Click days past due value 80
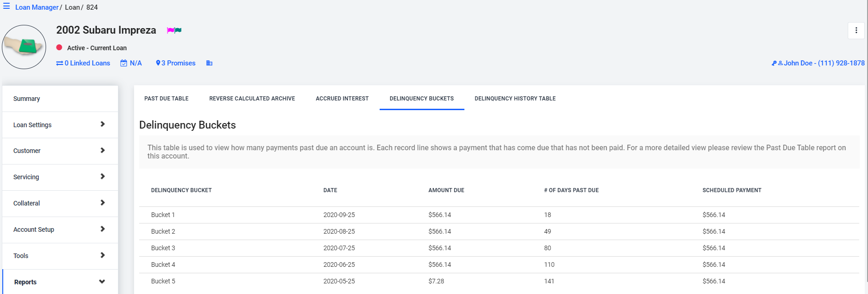This screenshot has width=868, height=294. [547, 248]
